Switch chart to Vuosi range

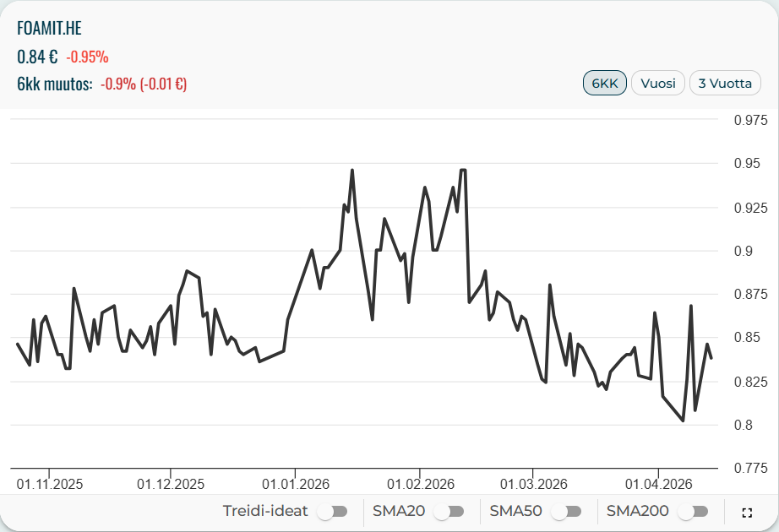click(x=658, y=84)
